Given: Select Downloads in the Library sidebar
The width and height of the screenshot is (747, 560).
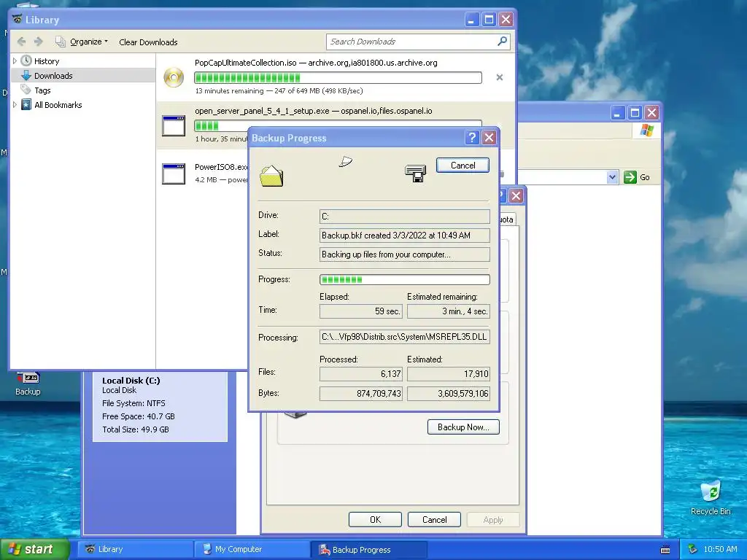Looking at the screenshot, I should click(x=53, y=76).
